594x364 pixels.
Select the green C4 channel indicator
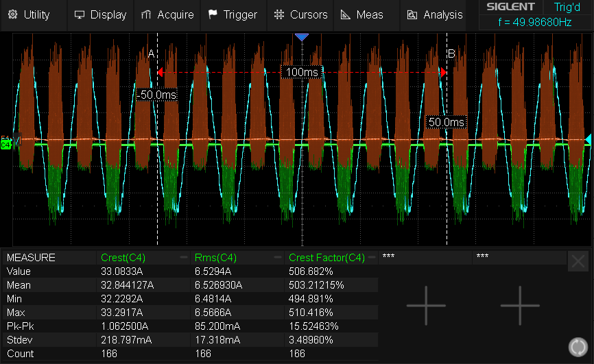pyautogui.click(x=5, y=145)
